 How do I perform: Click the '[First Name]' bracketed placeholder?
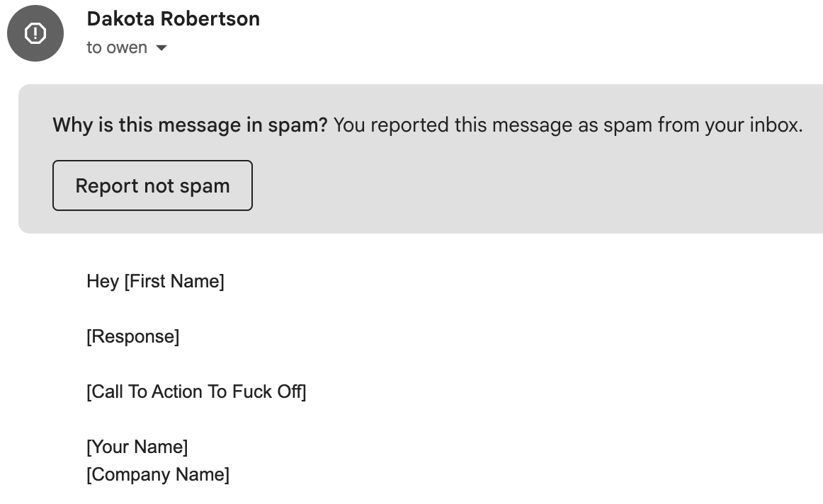click(x=174, y=281)
